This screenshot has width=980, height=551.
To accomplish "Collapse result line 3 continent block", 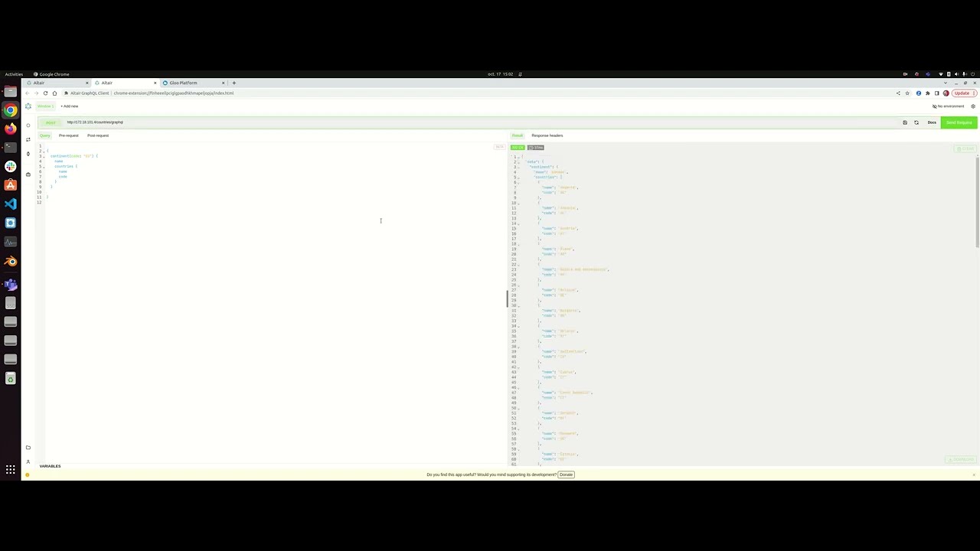I will coord(518,167).
